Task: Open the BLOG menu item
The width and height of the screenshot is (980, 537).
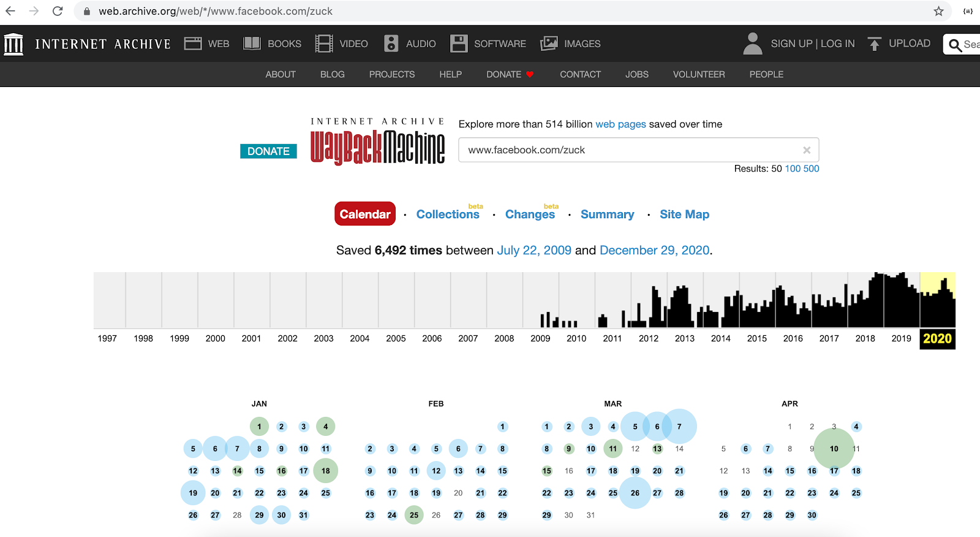Action: tap(333, 74)
